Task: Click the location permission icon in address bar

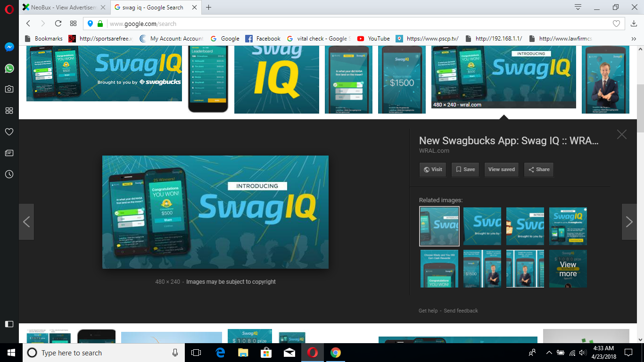Action: point(91,24)
